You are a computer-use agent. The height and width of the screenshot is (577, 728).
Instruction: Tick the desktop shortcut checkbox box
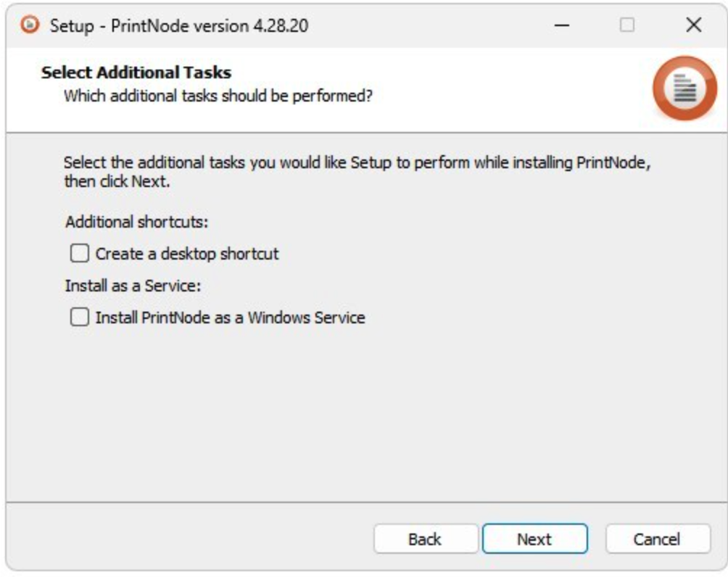pyautogui.click(x=79, y=254)
